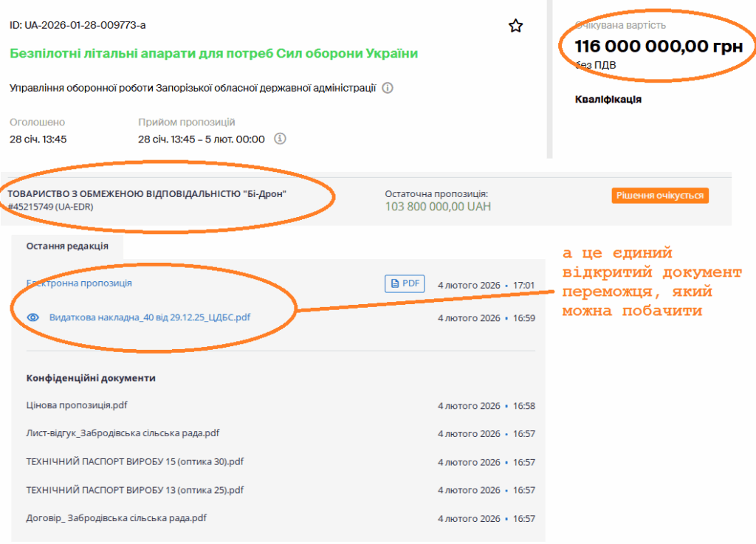Download electronic proposal via PDF button
756x544 pixels.
coord(405,283)
